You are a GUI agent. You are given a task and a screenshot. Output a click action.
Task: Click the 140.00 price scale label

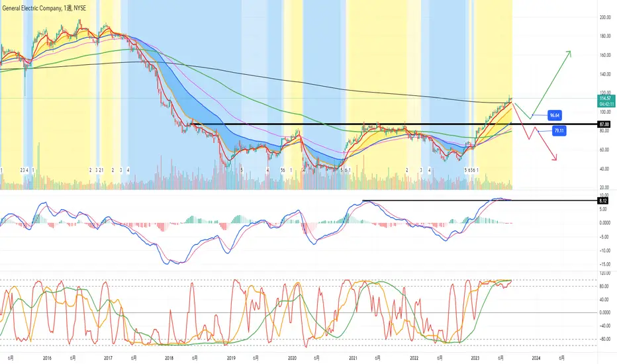pos(605,74)
